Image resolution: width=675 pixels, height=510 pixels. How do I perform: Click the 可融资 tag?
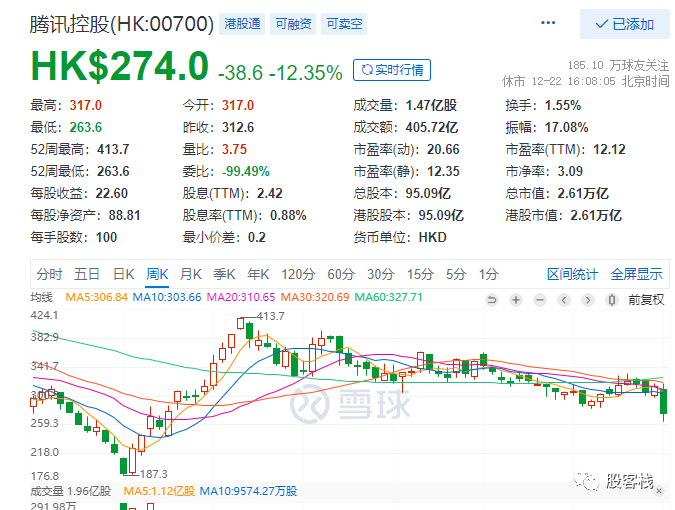(x=293, y=24)
